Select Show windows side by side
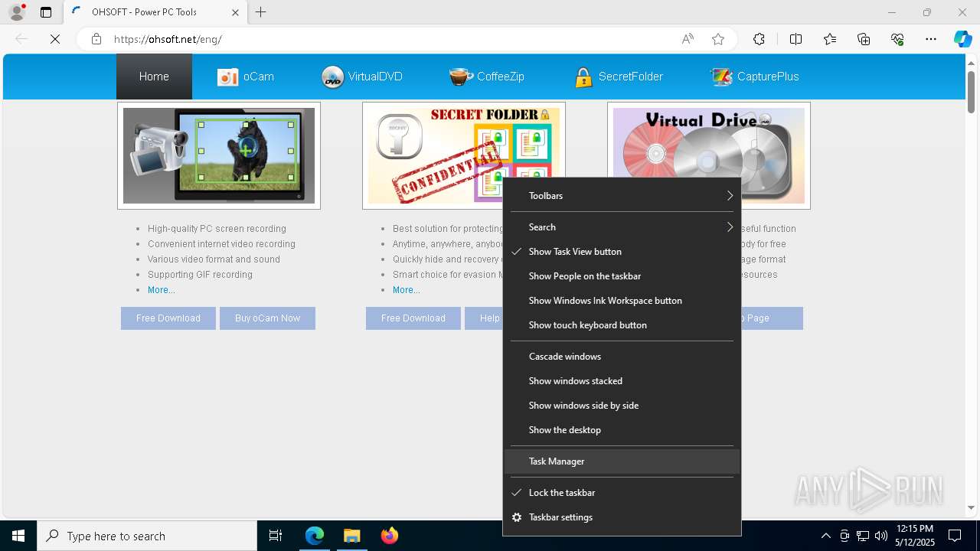 click(622, 406)
